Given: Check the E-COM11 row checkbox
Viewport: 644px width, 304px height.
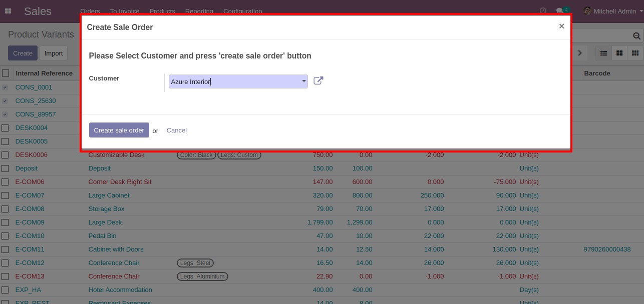Looking at the screenshot, I should (5, 249).
